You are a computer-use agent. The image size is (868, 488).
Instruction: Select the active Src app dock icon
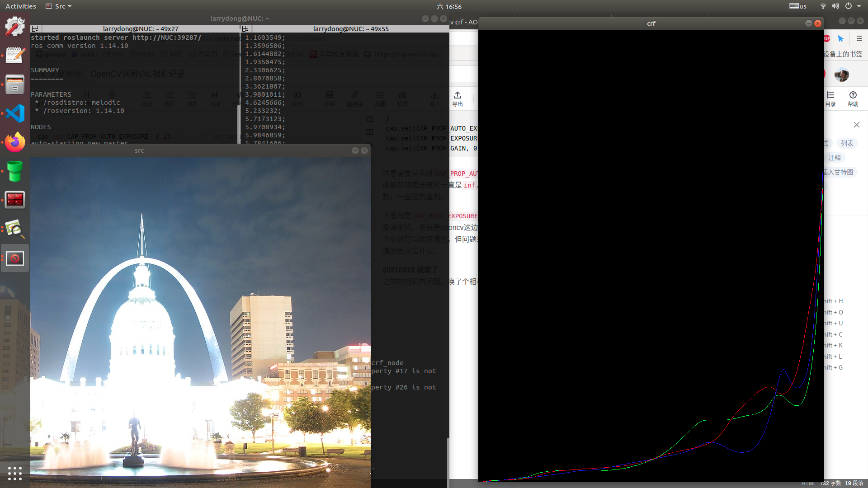point(15,258)
